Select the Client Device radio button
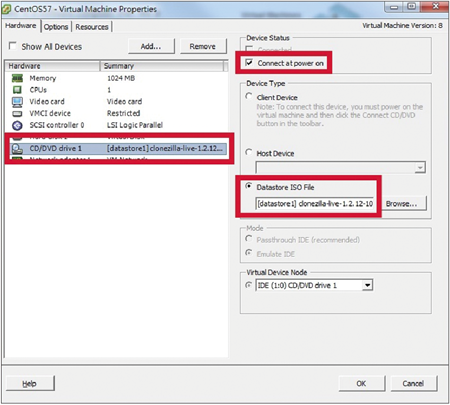Screen dimensions: 450x405 249,97
